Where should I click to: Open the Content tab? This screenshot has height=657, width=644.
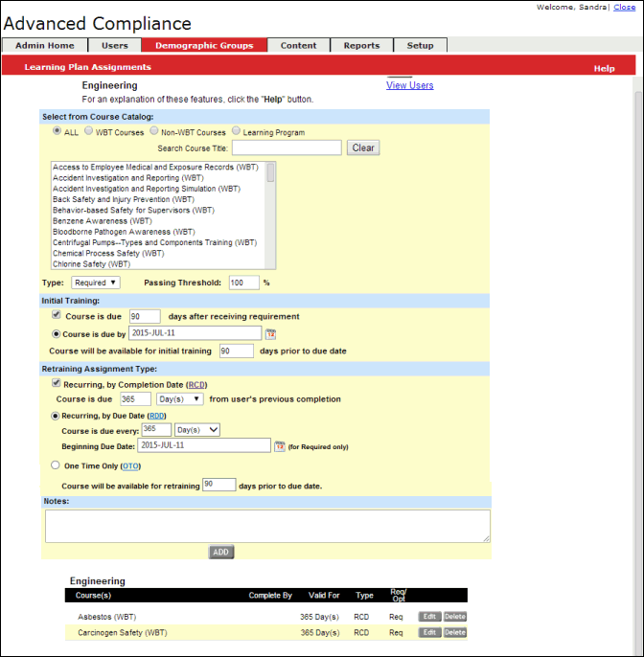298,45
